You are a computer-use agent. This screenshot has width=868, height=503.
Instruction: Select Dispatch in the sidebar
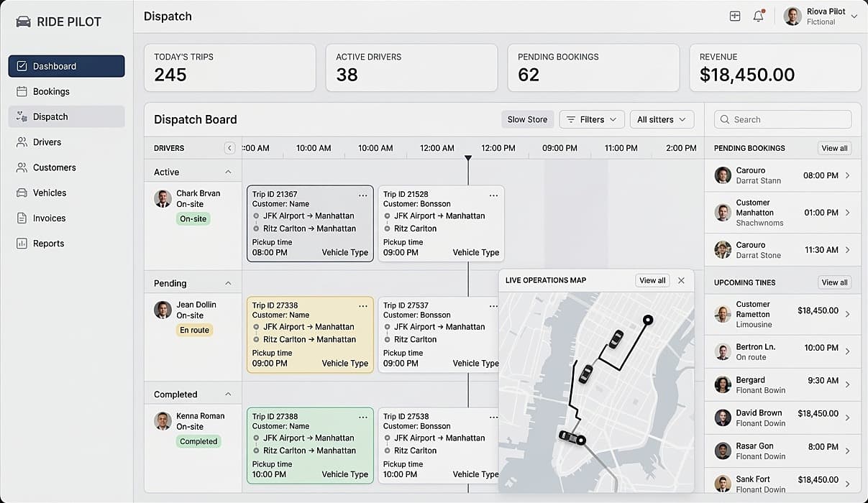(66, 116)
